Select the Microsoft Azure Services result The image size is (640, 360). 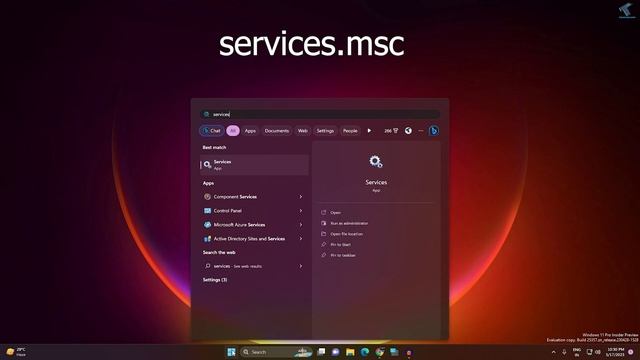pyautogui.click(x=254, y=225)
